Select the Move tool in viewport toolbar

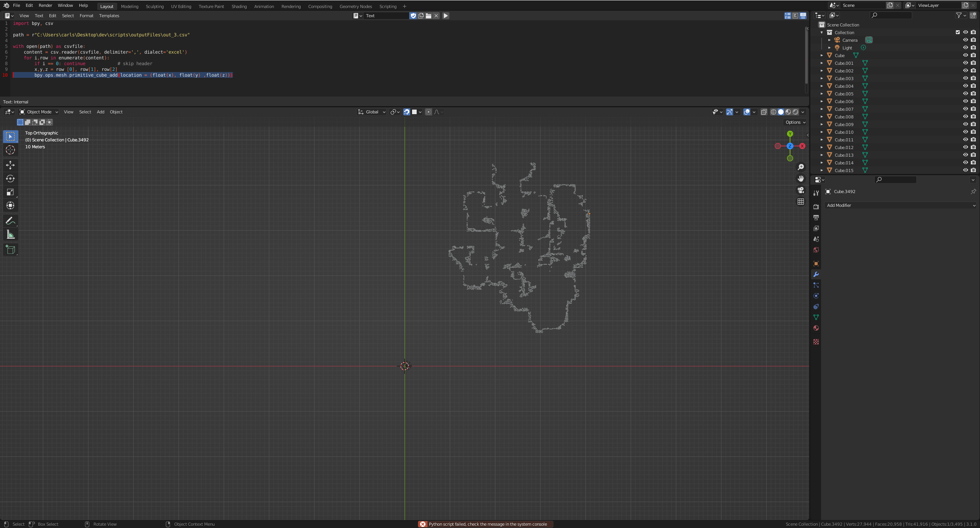point(10,165)
